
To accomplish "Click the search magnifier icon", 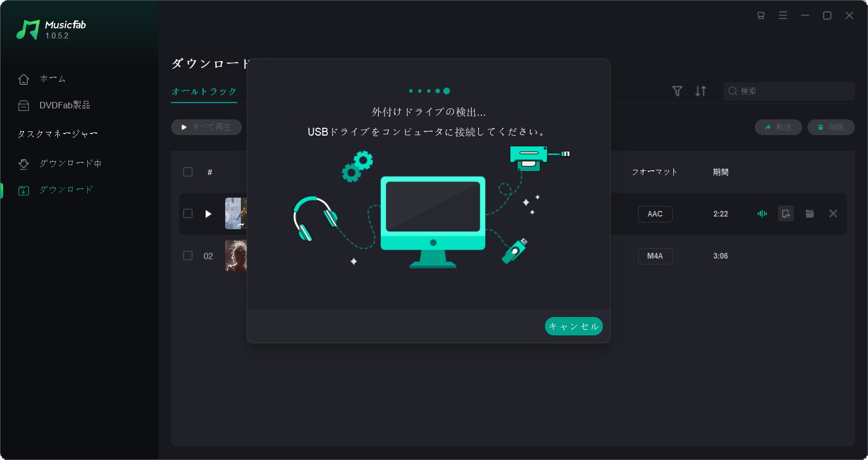I will tap(733, 91).
